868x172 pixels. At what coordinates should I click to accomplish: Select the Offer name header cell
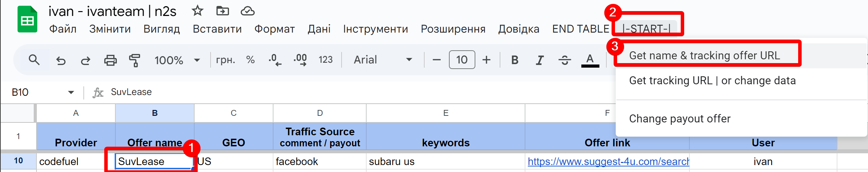[x=155, y=136]
